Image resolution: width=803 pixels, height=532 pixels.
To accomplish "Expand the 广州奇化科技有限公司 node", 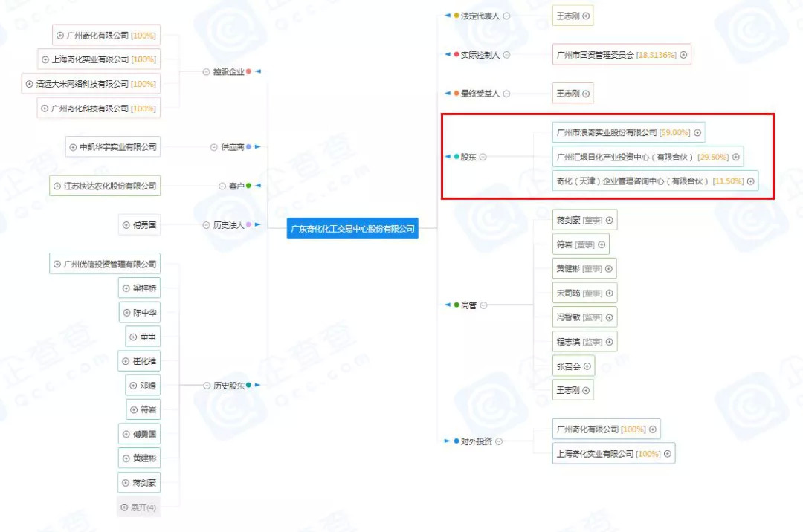I will [x=45, y=108].
